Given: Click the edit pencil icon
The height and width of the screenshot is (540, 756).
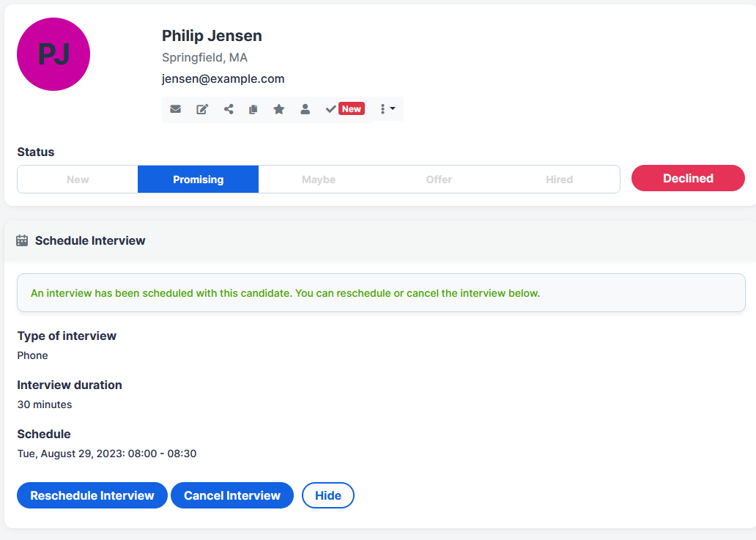Looking at the screenshot, I should coord(202,109).
